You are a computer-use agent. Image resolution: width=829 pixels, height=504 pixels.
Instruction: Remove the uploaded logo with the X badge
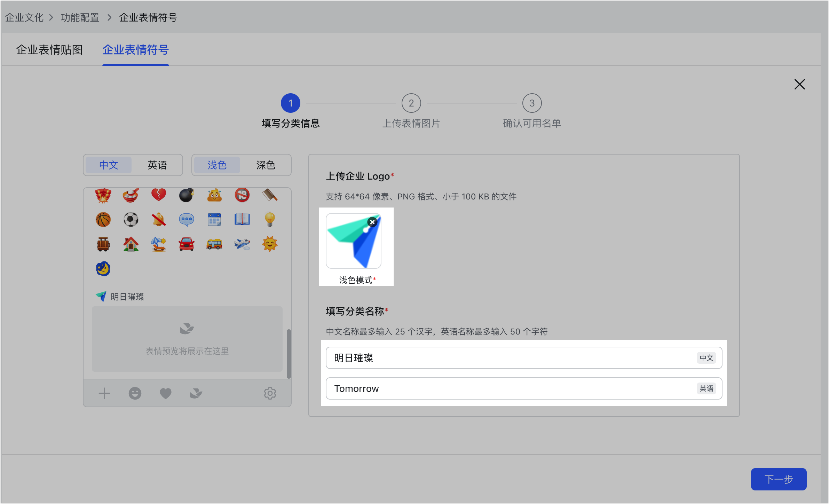pos(373,222)
